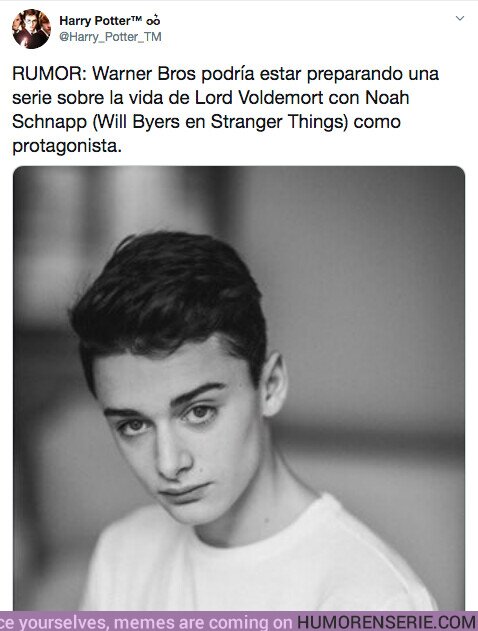
Task: Open the Harry Potter profile avatar
Action: pyautogui.click(x=31, y=29)
